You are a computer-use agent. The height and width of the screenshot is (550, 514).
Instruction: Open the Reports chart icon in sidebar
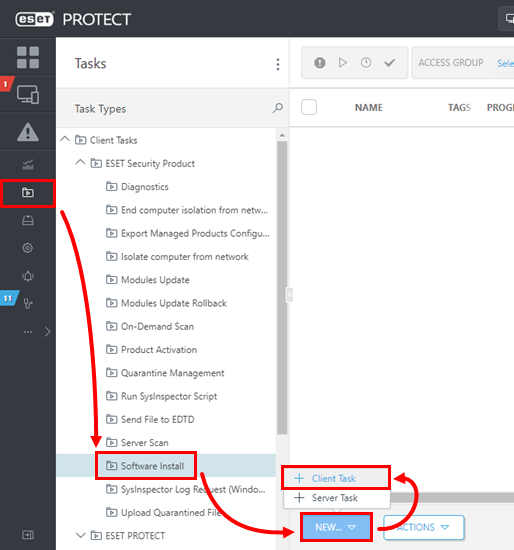28,164
